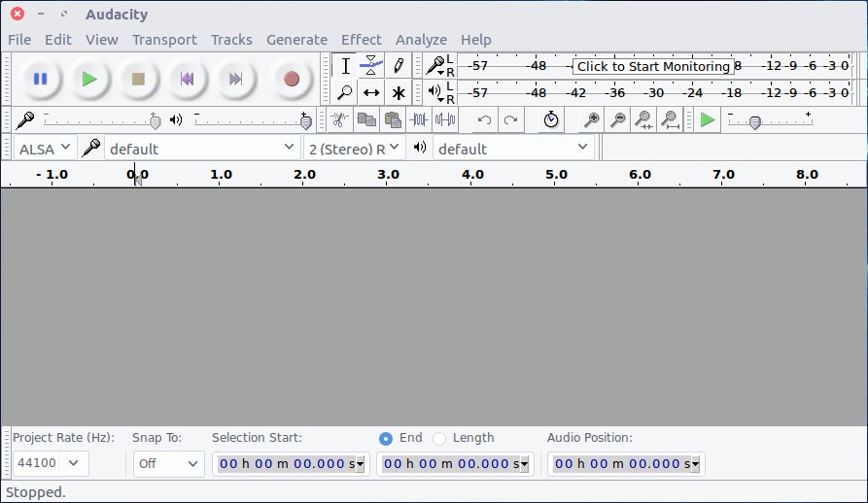Open Sync-Lock Tracks clock icon

pos(551,120)
